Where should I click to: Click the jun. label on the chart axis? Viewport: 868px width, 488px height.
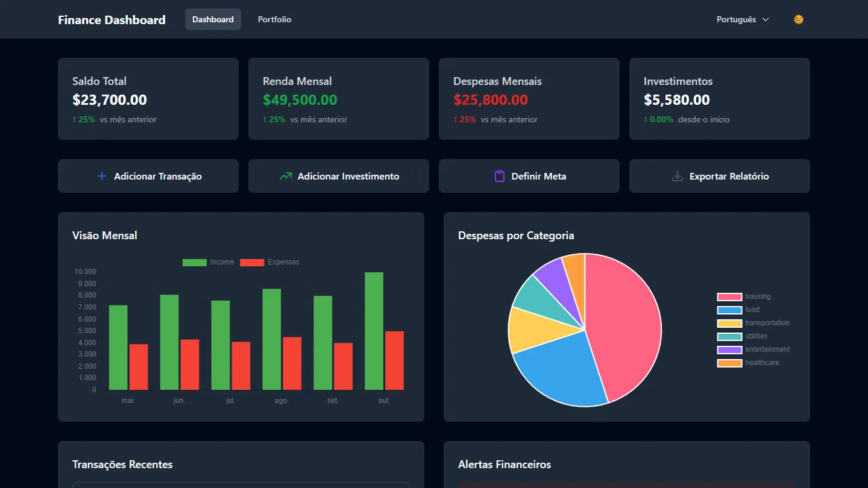[180, 401]
